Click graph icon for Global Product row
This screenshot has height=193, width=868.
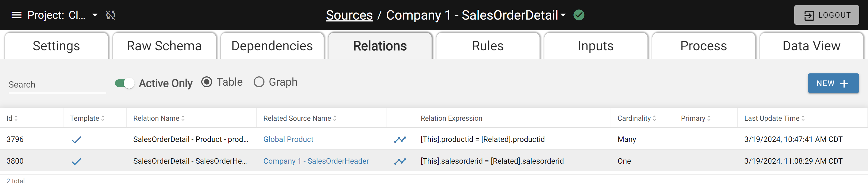[x=400, y=139]
